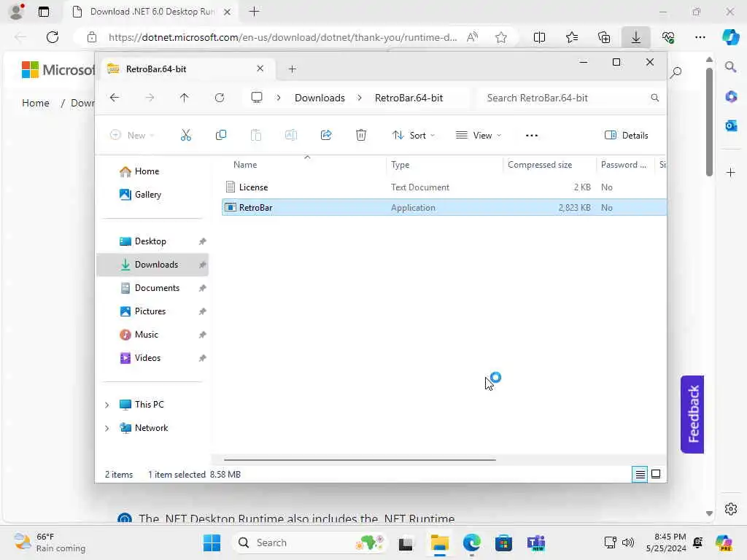Reload the Edge web page
The height and width of the screenshot is (560, 747).
tap(53, 37)
